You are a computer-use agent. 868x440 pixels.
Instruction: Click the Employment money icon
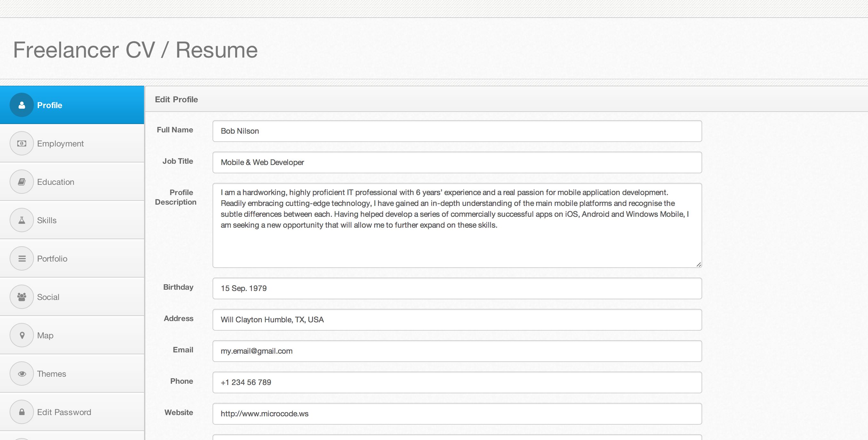(x=21, y=143)
